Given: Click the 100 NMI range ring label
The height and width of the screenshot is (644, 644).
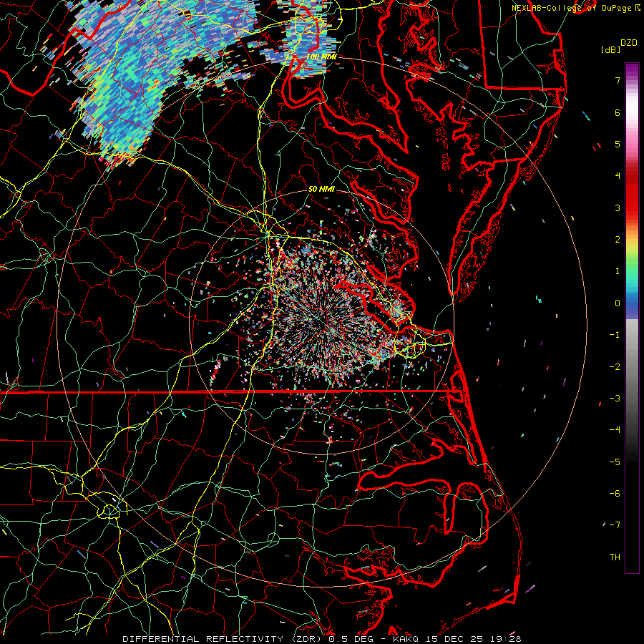Looking at the screenshot, I should click(x=321, y=57).
